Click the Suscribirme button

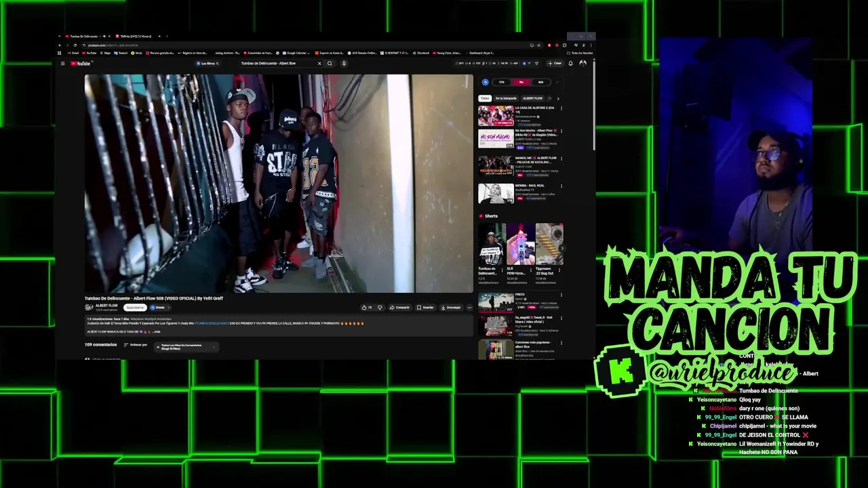(x=135, y=308)
